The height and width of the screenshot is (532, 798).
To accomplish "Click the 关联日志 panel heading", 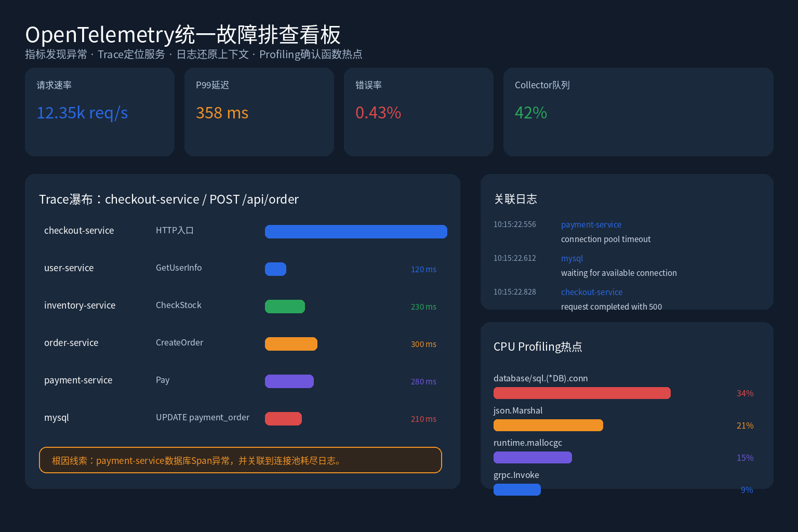I will (515, 199).
